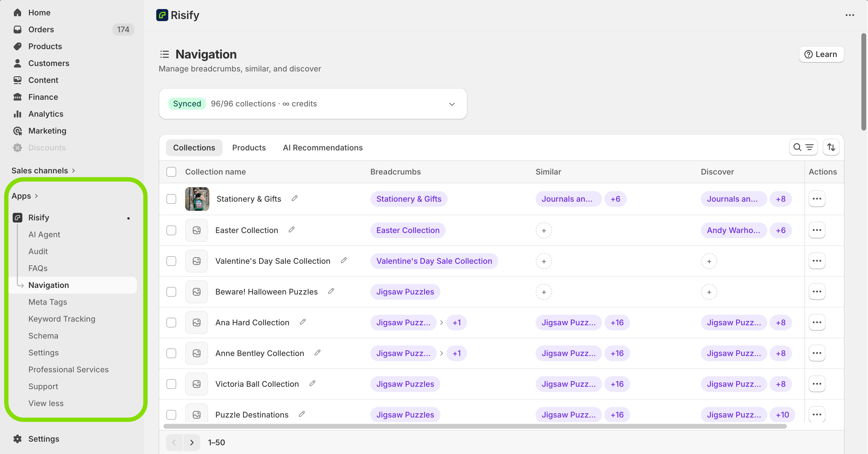The image size is (868, 454).
Task: Click top-right three-dot menu in Risify header
Action: [x=850, y=15]
